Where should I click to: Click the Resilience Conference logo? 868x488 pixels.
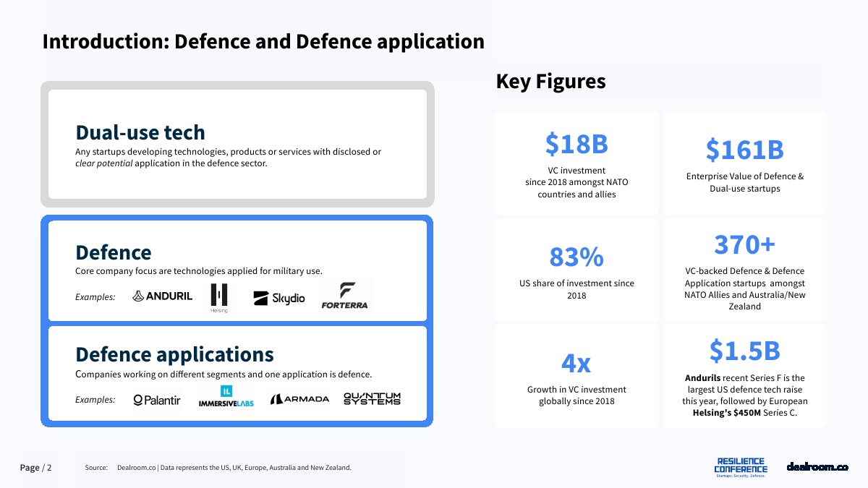pos(740,467)
